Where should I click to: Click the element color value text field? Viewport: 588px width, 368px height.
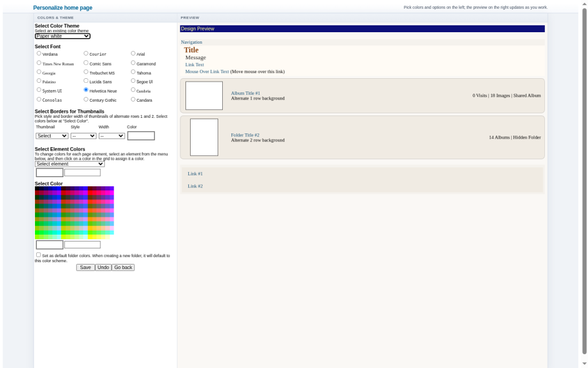click(x=83, y=172)
